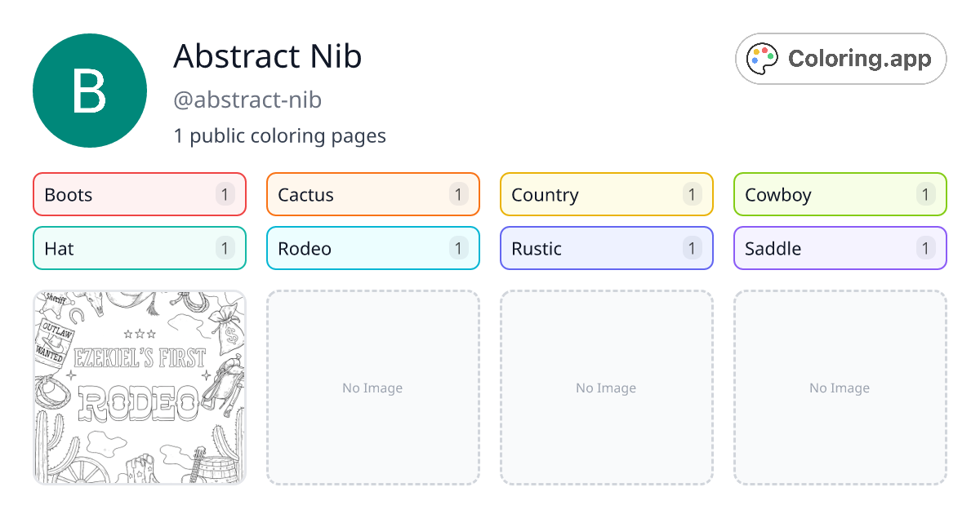980x514 pixels.
Task: Click the green B profile avatar
Action: click(x=90, y=91)
